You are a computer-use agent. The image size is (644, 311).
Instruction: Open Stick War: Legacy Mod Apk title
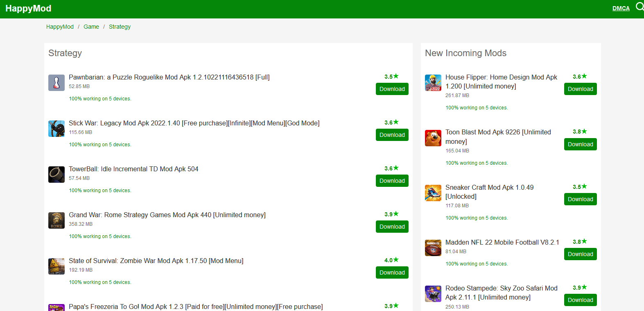(194, 123)
